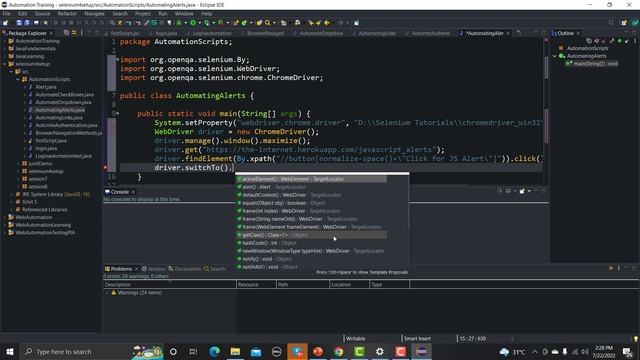
Task: Open PowerPoint from the taskbar
Action: (x=318, y=351)
